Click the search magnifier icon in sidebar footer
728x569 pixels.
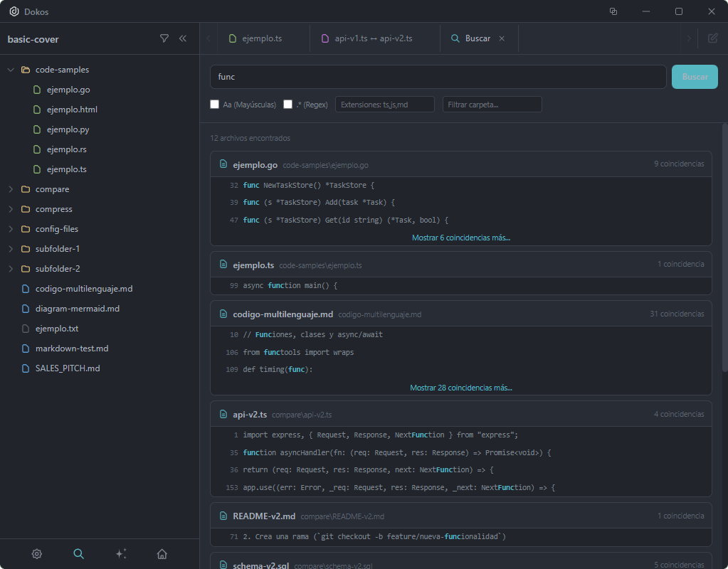pyautogui.click(x=79, y=554)
